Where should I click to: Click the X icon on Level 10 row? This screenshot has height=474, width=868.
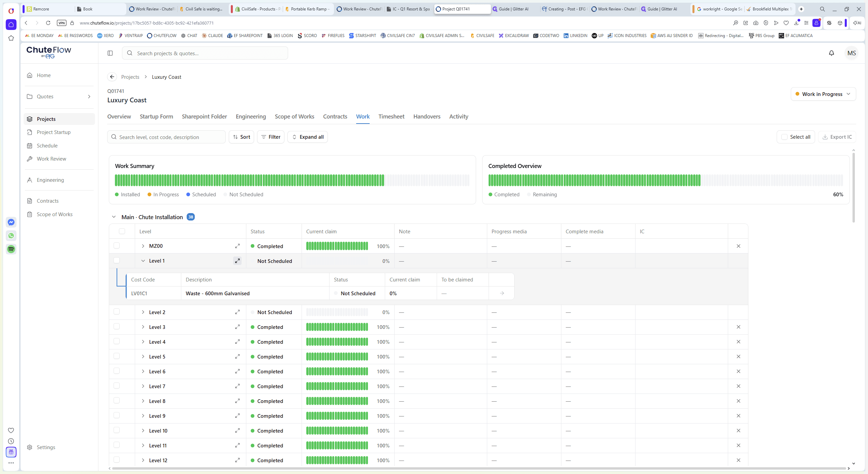click(x=738, y=431)
